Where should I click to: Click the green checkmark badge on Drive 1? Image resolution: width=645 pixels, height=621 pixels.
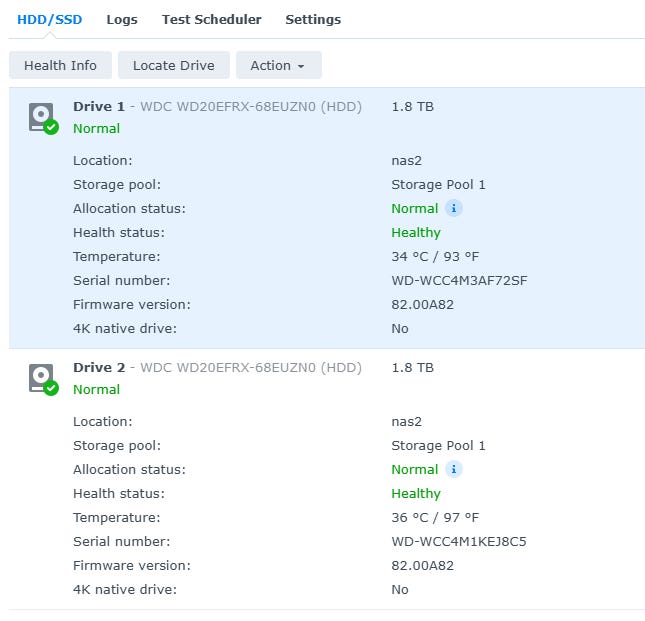[x=51, y=127]
